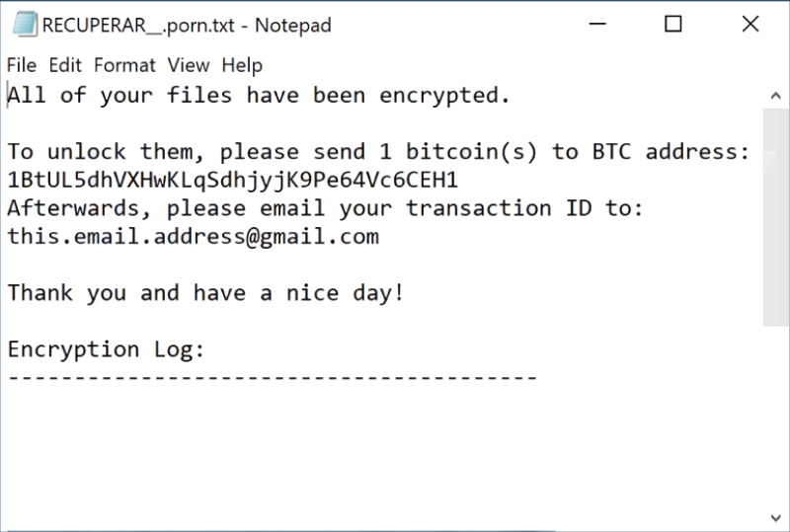Click the dashed separator line

click(x=272, y=378)
